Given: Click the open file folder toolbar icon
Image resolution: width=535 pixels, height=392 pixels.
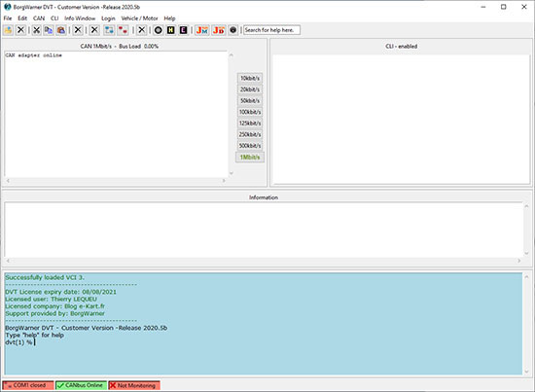Looking at the screenshot, I should (8, 30).
